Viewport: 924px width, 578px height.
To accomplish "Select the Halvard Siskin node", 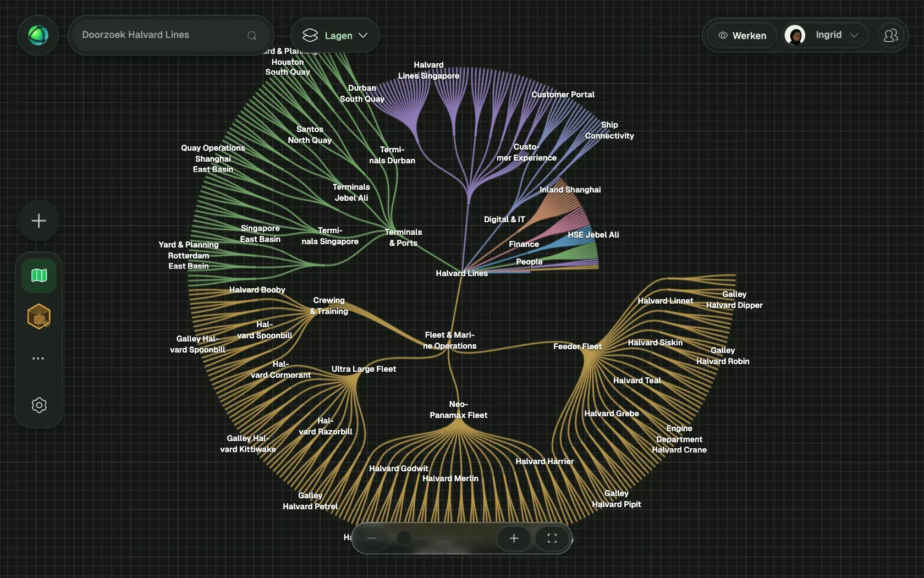I will pyautogui.click(x=655, y=343).
